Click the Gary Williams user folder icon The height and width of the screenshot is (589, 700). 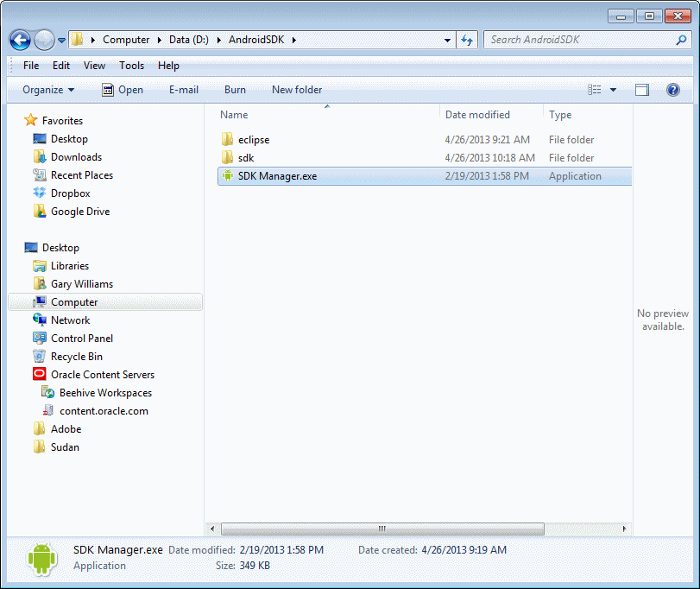coord(40,283)
